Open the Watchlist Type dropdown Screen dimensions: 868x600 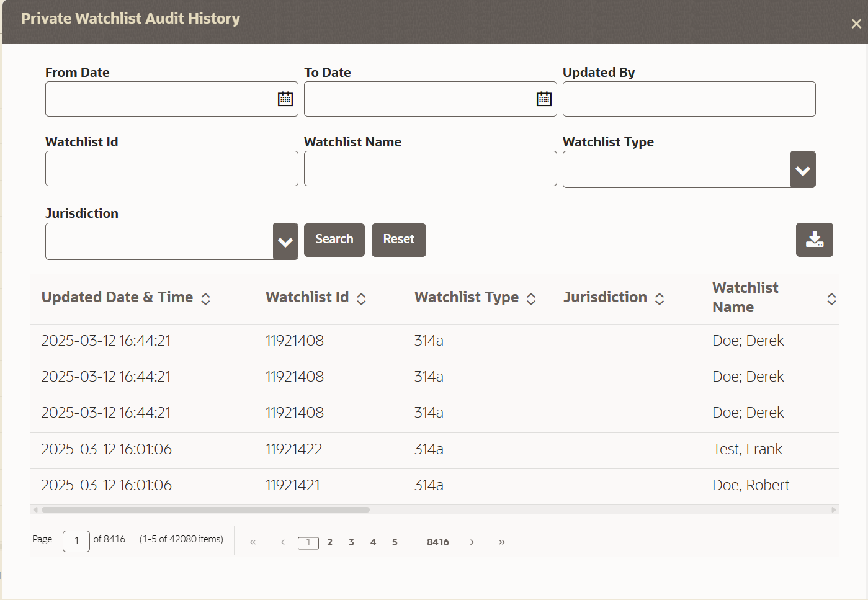tap(802, 169)
